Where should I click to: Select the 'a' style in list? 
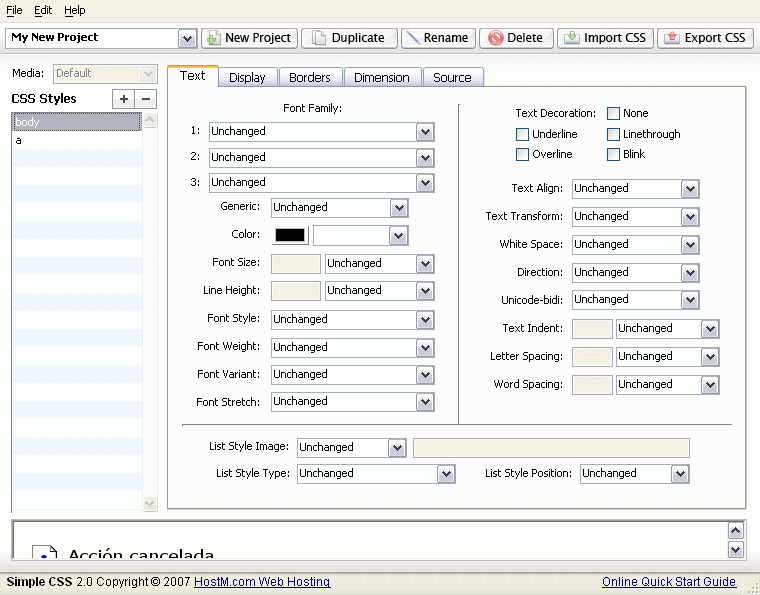click(77, 141)
